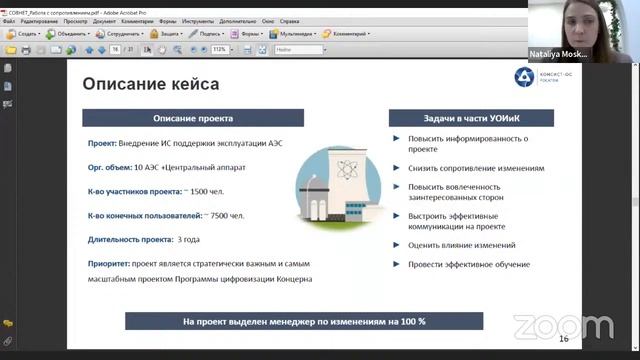Open the zoom percentage dropdown arrow

(232, 50)
